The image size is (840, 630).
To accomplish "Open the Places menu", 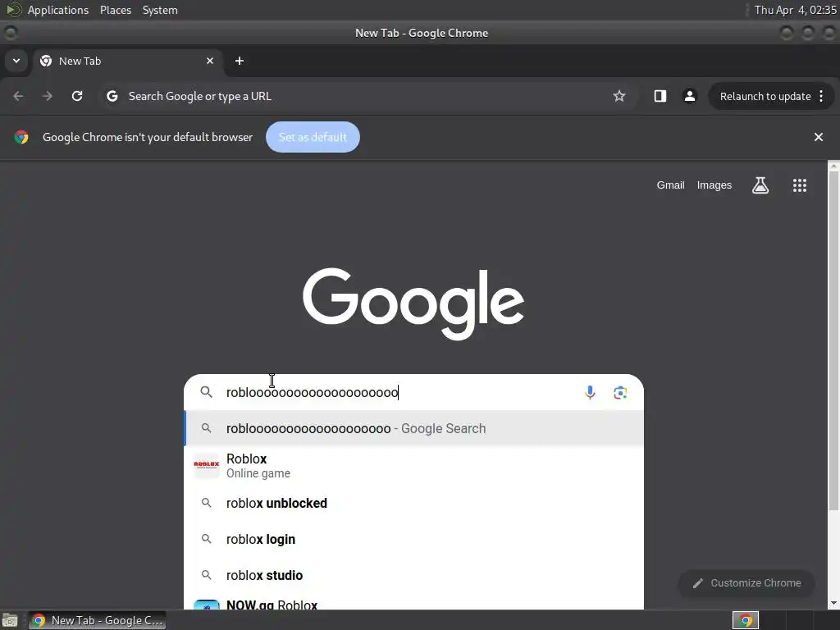I will click(x=116, y=10).
